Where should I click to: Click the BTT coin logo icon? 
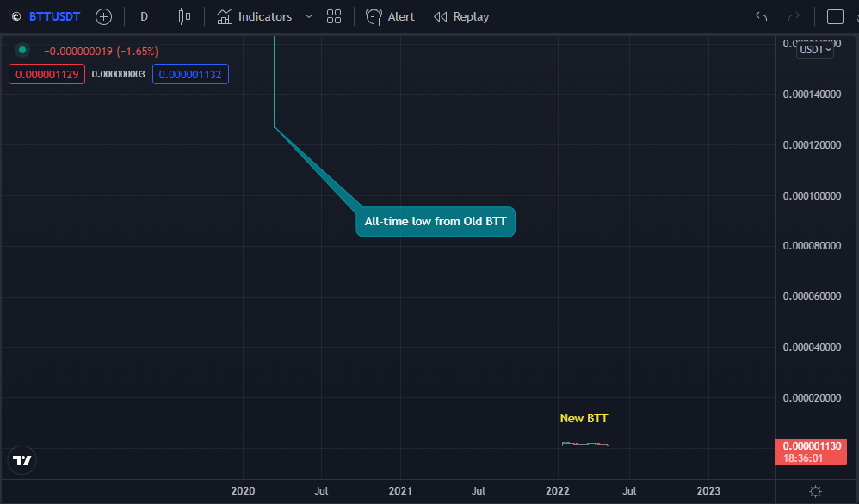point(16,16)
